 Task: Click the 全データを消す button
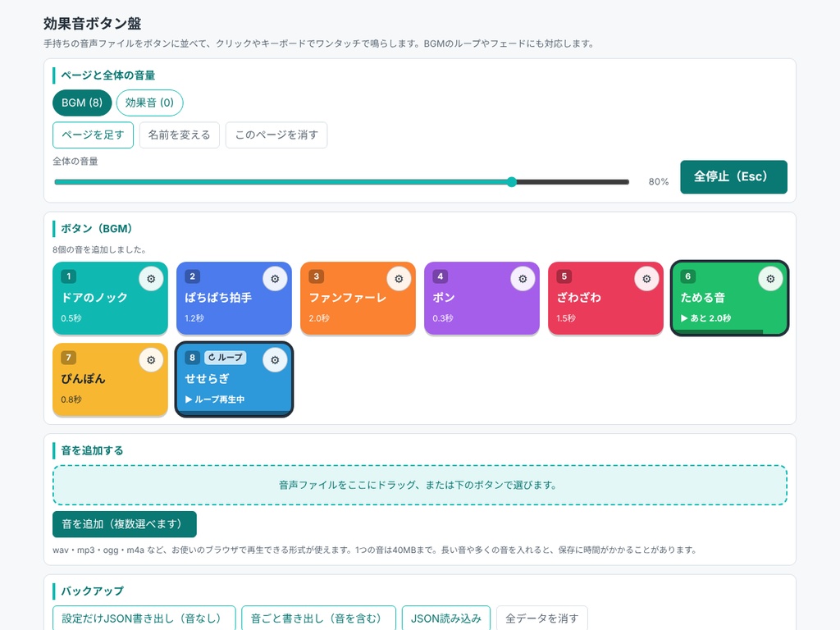point(542,619)
